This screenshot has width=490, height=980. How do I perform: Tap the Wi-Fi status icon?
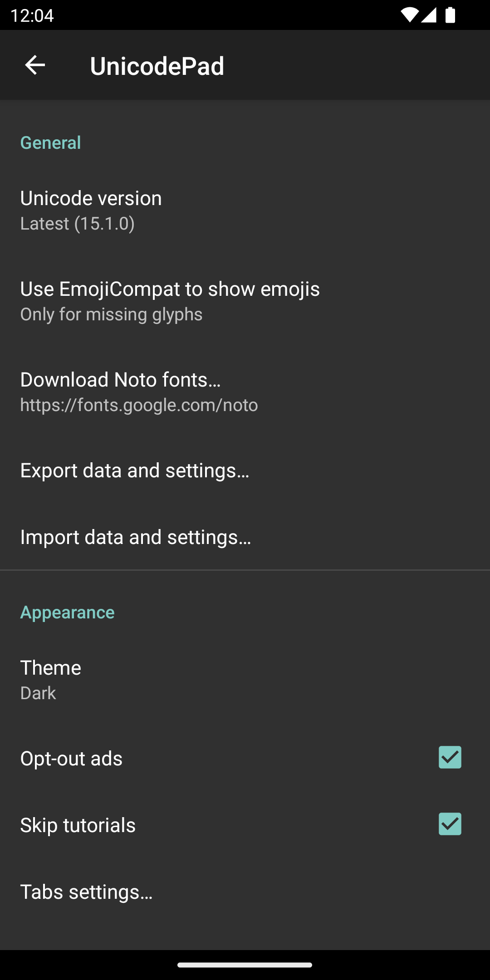point(409,15)
